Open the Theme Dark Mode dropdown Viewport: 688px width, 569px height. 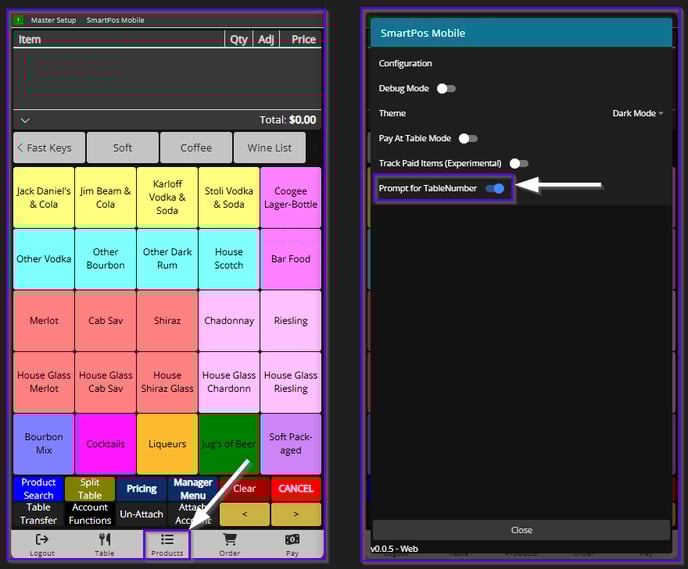tap(638, 114)
